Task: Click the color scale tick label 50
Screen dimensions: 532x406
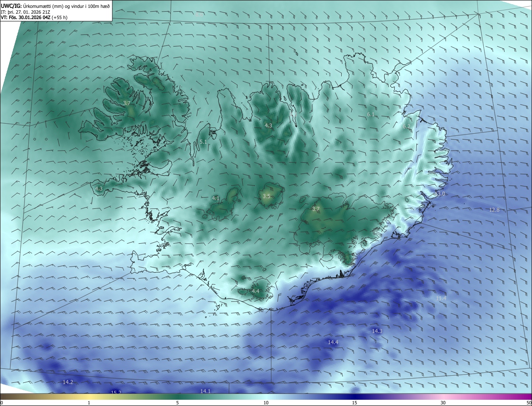Action: (x=529, y=403)
